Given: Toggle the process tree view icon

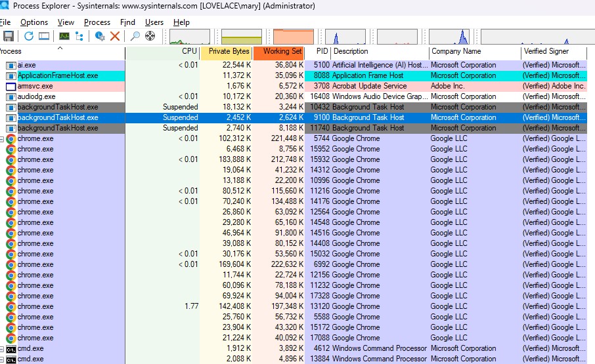Looking at the screenshot, I should tap(79, 36).
